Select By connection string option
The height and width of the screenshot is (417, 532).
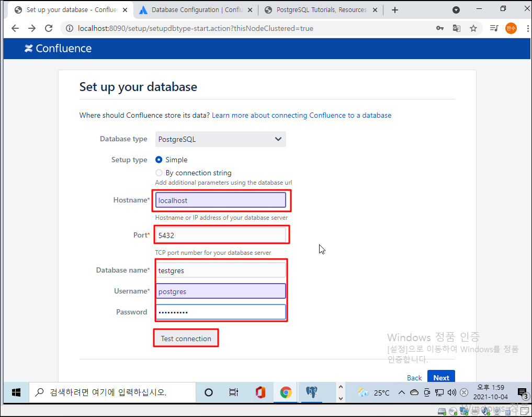coord(159,173)
